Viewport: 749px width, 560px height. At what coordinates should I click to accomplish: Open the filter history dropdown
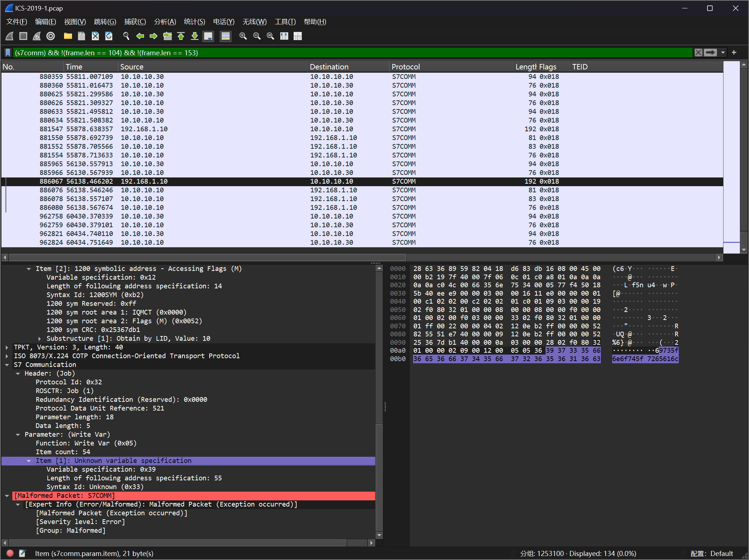point(723,53)
